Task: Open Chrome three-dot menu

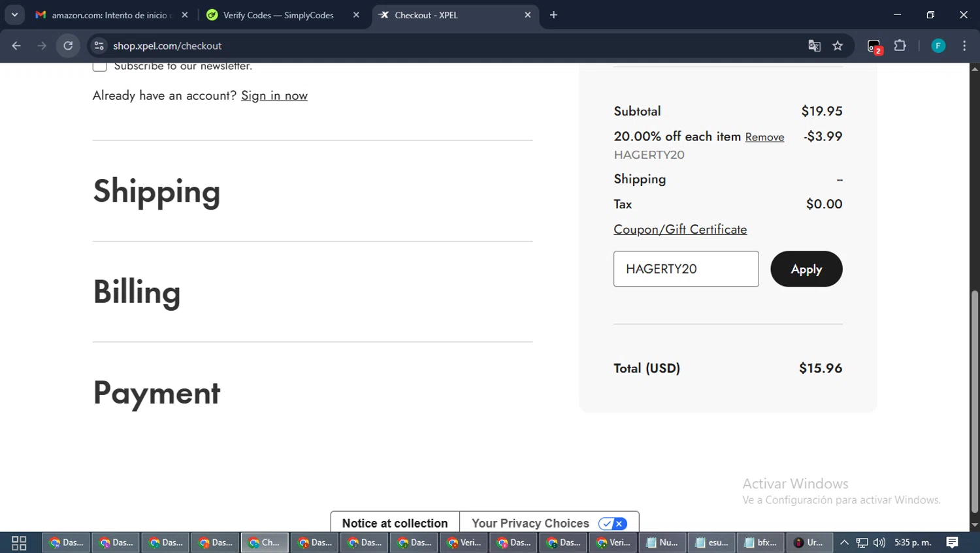Action: pos(964,46)
